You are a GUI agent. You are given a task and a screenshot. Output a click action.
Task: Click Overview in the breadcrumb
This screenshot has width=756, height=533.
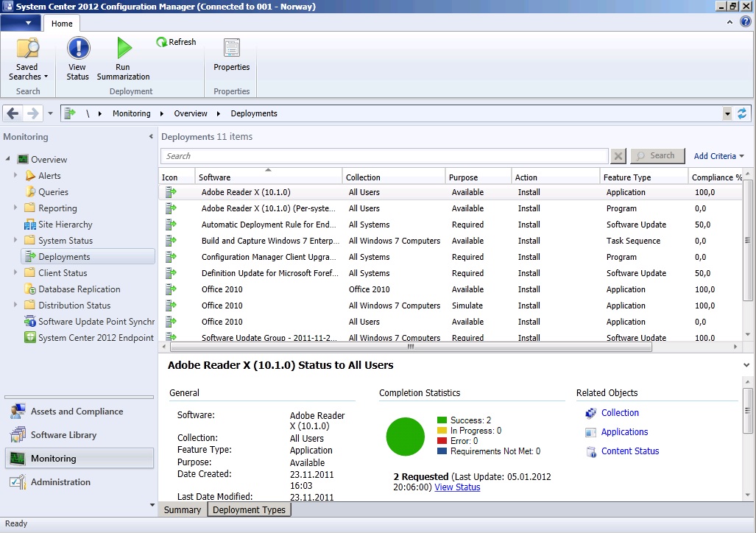(191, 113)
